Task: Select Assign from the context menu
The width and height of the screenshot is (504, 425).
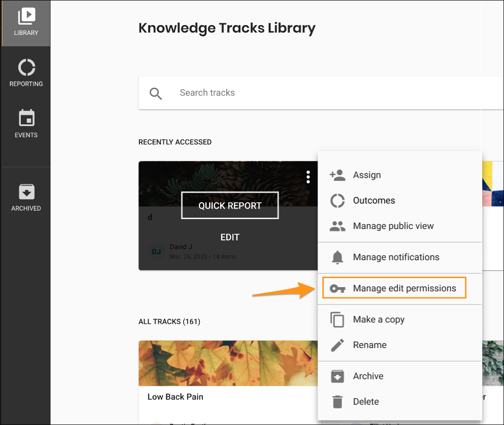Action: 367,175
